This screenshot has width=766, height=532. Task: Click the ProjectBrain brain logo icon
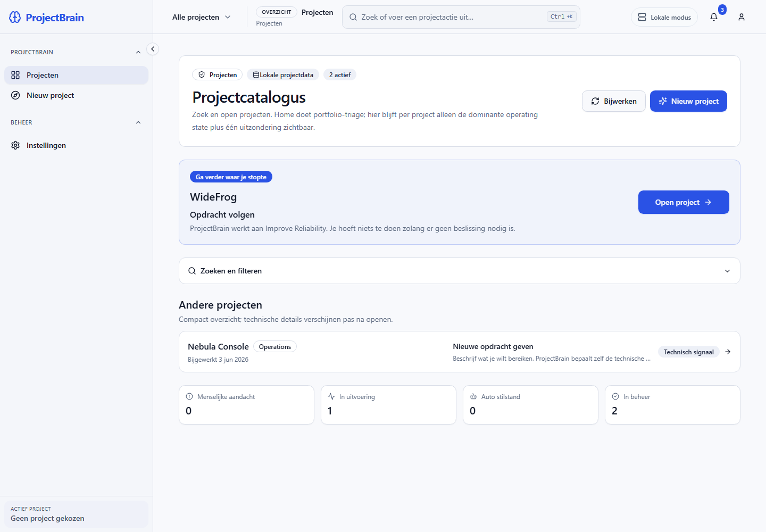click(15, 17)
